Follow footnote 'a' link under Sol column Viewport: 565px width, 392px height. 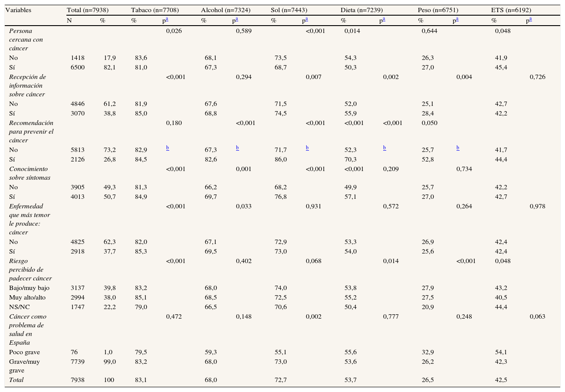pos(306,20)
